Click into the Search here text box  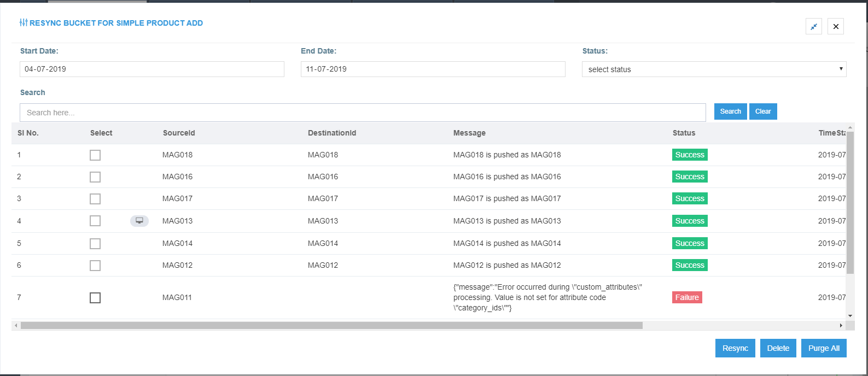coord(363,113)
